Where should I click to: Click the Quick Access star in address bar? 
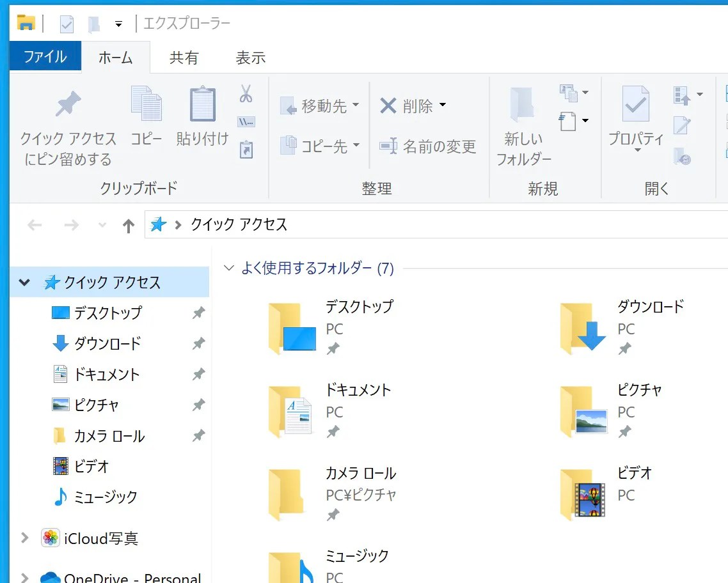(x=158, y=224)
